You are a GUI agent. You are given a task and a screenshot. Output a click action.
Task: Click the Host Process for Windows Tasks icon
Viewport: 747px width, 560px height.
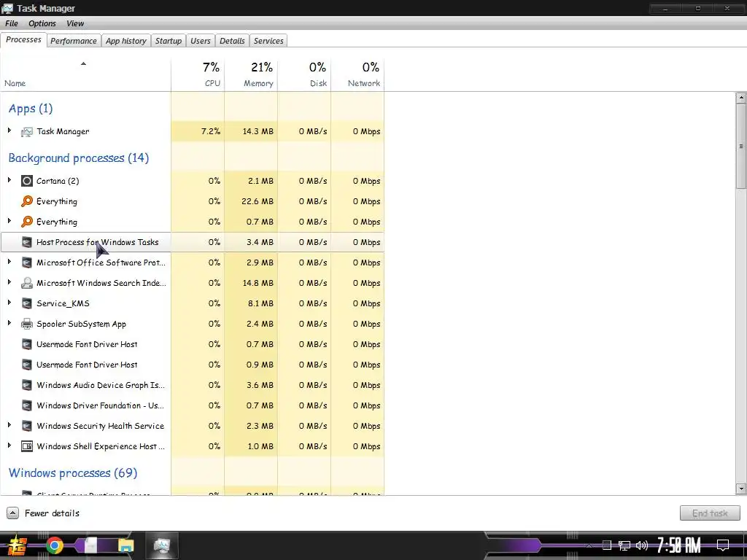click(x=27, y=242)
